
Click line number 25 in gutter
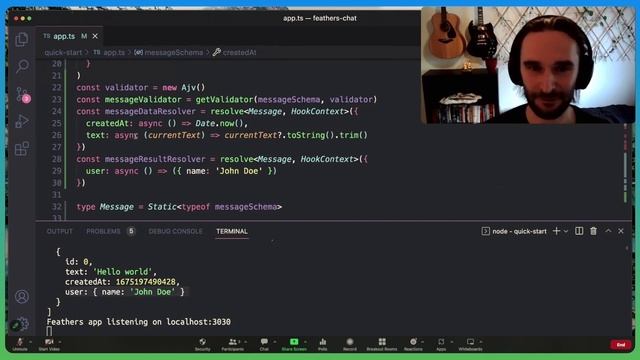coord(57,123)
